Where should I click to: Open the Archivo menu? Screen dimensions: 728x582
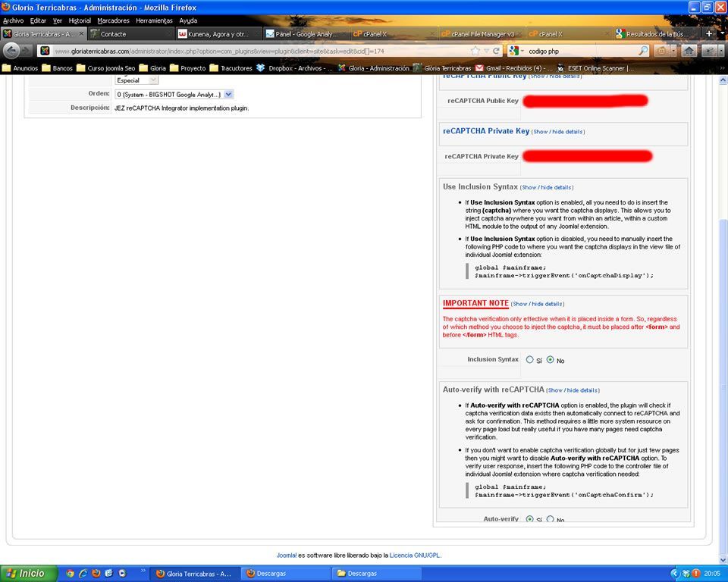tap(13, 20)
